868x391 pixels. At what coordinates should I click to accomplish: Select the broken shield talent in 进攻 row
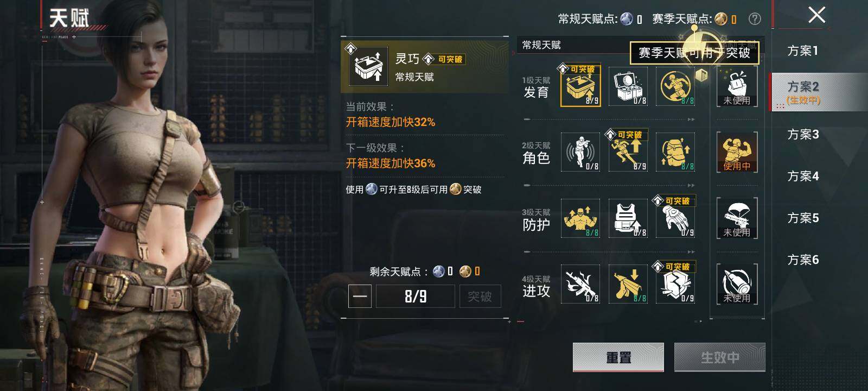tap(675, 284)
